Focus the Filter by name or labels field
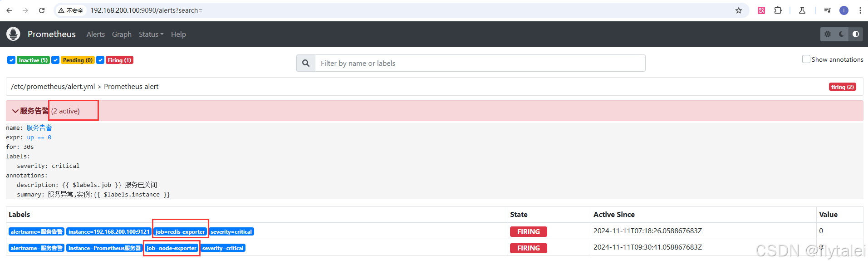Viewport: 868px width, 265px height. (x=480, y=63)
